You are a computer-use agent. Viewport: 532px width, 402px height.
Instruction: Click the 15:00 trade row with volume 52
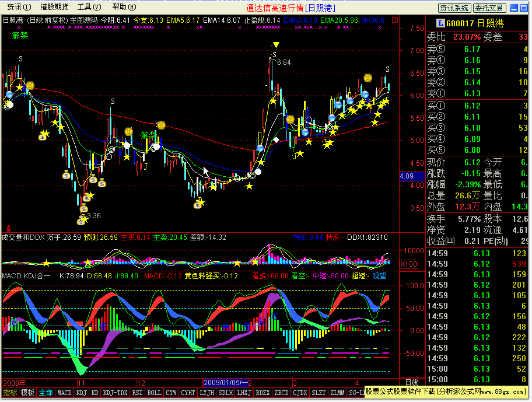tap(477, 369)
